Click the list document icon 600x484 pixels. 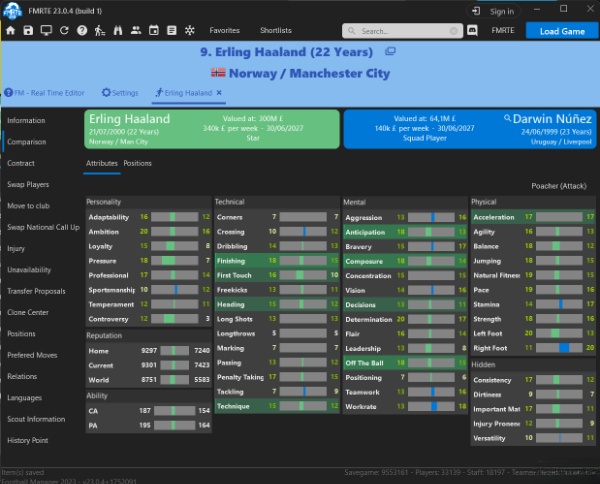(172, 30)
